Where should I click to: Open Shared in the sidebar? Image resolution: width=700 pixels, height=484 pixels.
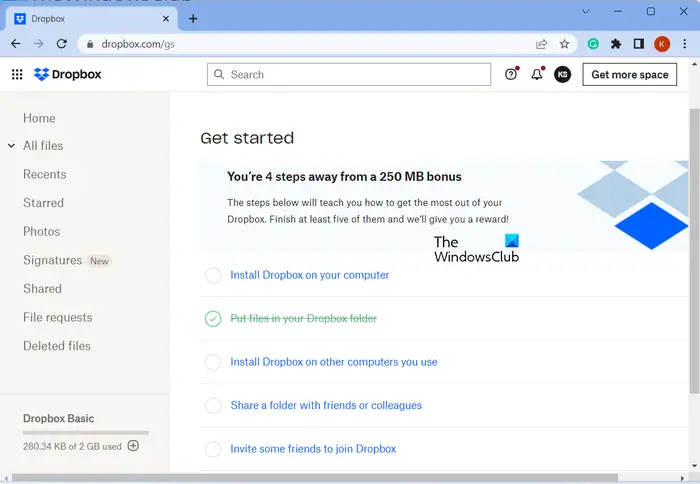click(x=42, y=289)
